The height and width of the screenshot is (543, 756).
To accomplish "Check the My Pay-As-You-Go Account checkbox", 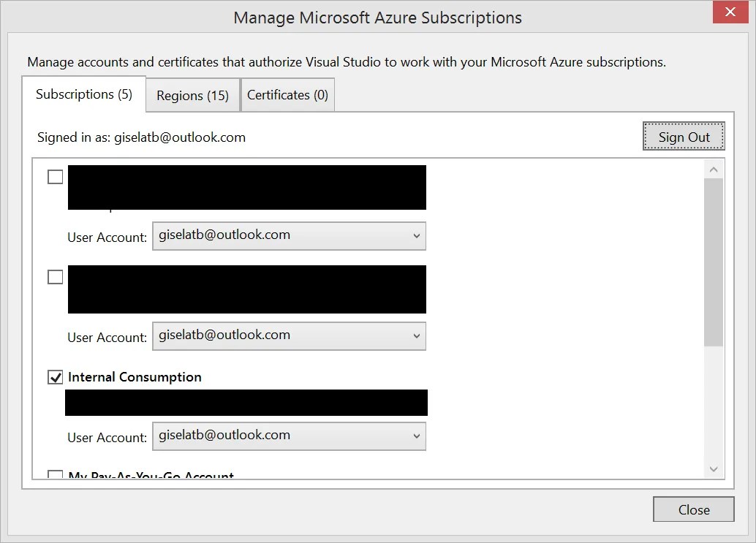I will [x=56, y=474].
